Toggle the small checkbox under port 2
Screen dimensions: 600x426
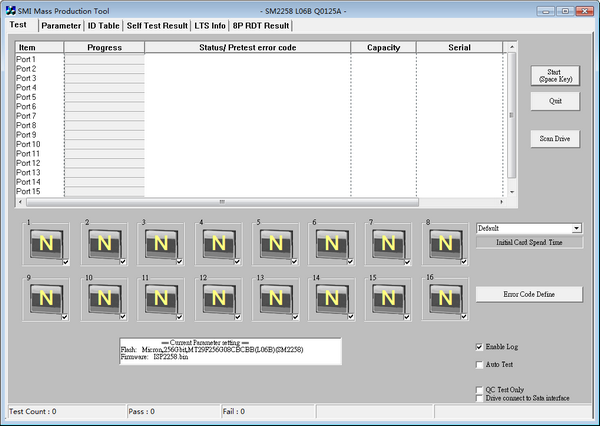122,263
